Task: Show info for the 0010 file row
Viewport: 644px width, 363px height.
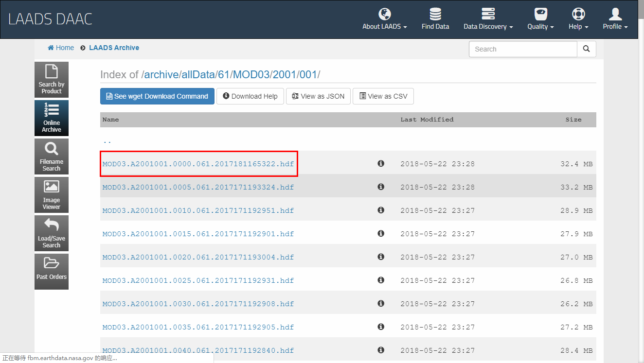Action: pyautogui.click(x=381, y=210)
